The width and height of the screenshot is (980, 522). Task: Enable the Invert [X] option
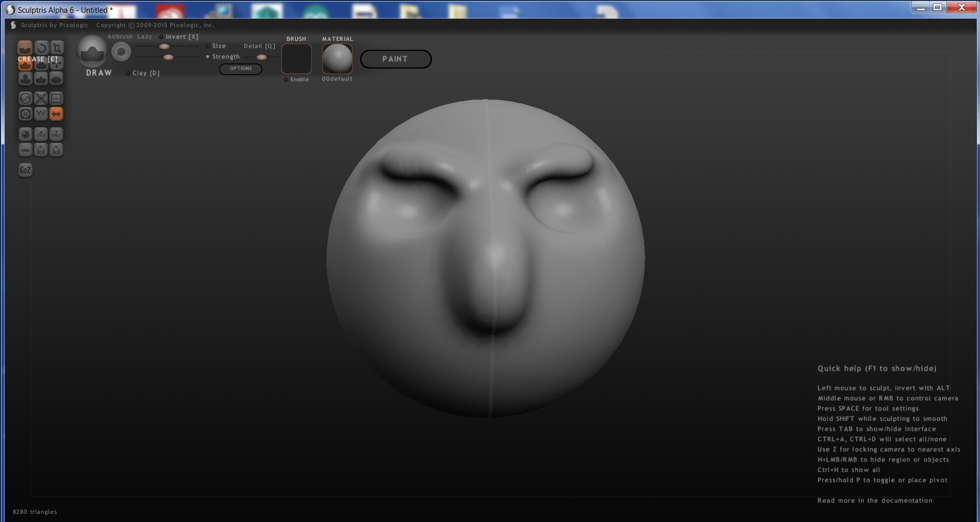[x=179, y=37]
